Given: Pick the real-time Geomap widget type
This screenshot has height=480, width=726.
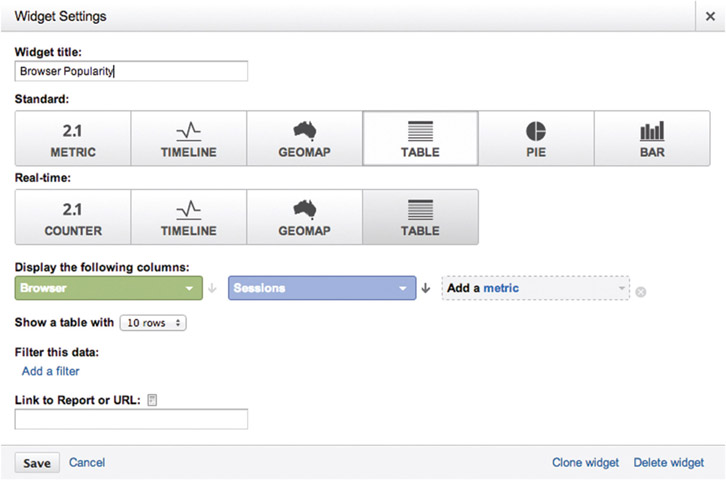Looking at the screenshot, I should [305, 217].
